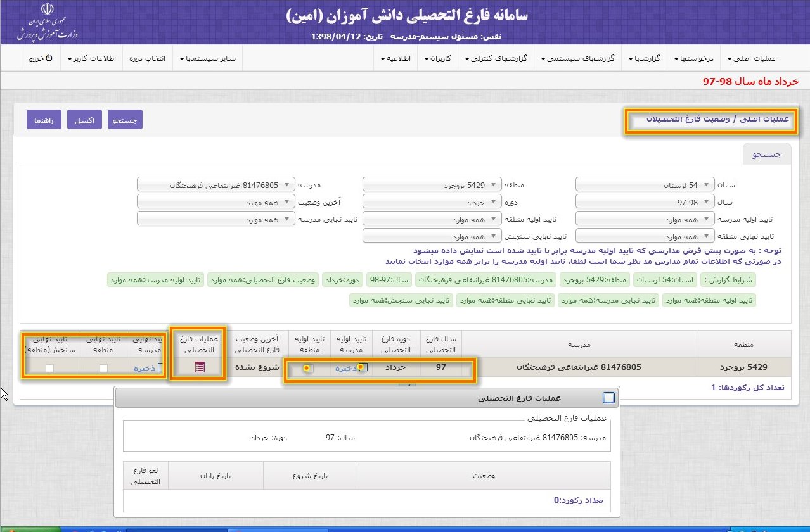
Task: Click the square icon in the عملیات فارغ التحصیلی dialog header
Action: click(x=608, y=398)
